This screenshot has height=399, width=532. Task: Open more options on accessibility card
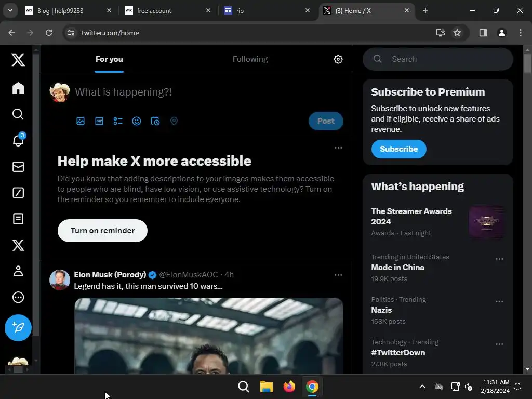click(x=338, y=148)
